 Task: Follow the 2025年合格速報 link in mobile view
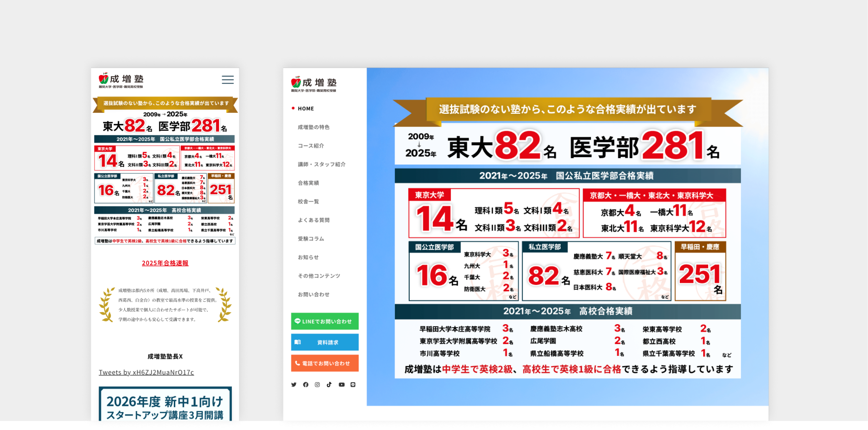[x=165, y=263]
